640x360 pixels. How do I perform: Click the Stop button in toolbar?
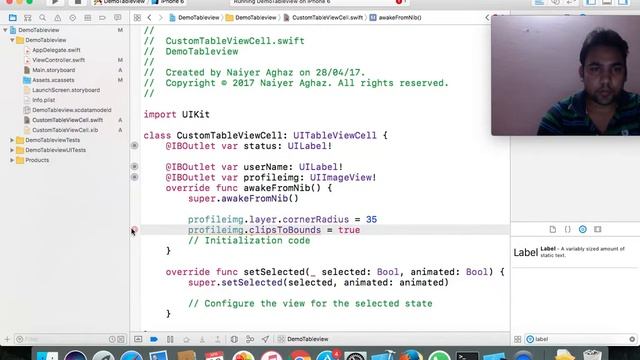[78, 2]
